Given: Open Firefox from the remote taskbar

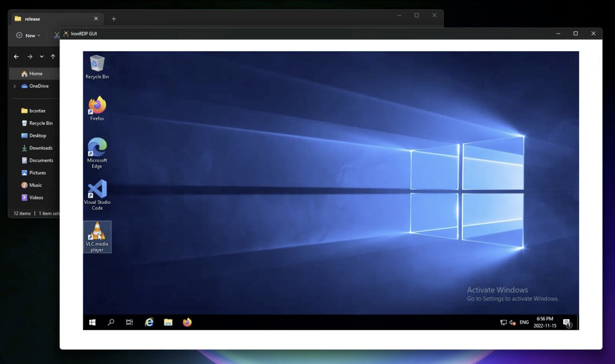Looking at the screenshot, I should [x=187, y=322].
